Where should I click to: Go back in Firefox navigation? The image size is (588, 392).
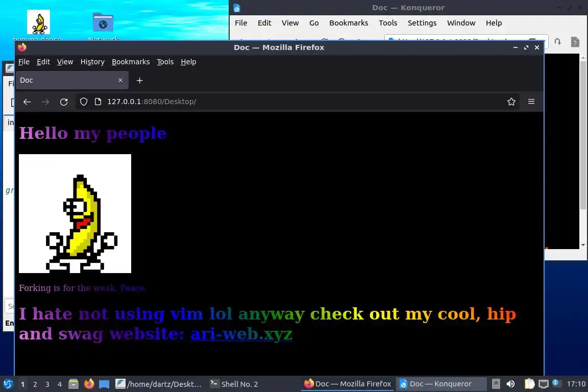point(27,102)
